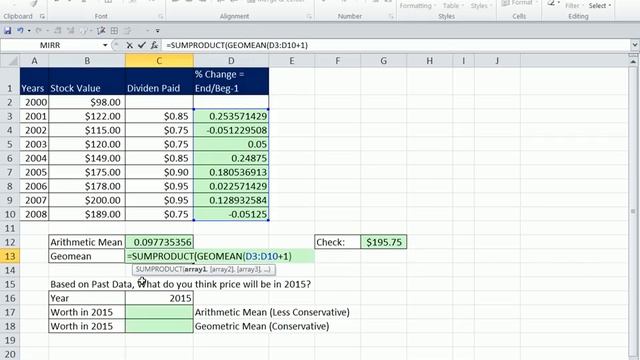640x360 pixels.
Task: Open Number group dialog launcher
Action: (391, 16)
